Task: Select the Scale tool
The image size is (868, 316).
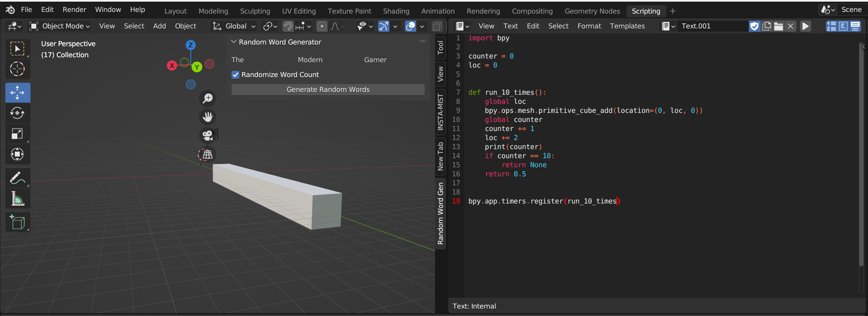Action: click(17, 133)
